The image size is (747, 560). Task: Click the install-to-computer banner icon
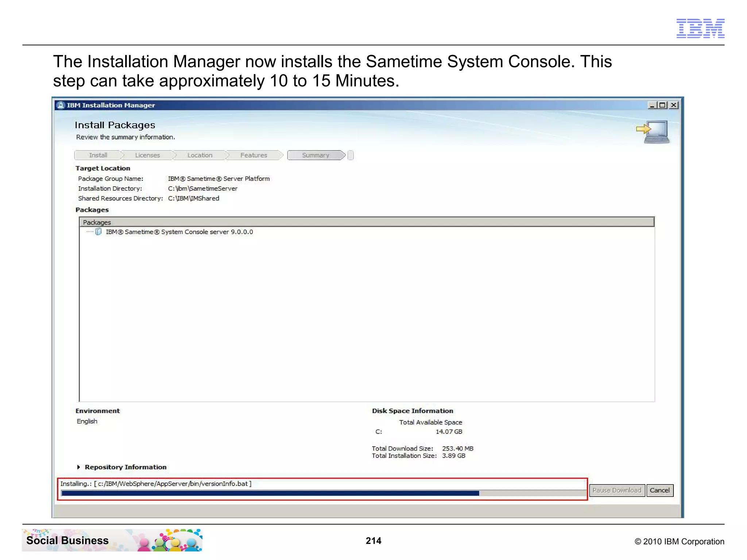point(654,132)
